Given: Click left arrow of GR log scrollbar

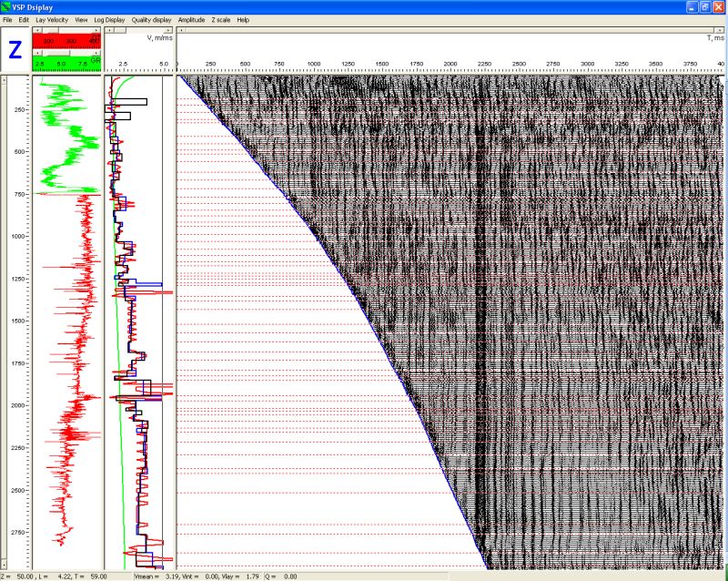Looking at the screenshot, I should pyautogui.click(x=36, y=53).
